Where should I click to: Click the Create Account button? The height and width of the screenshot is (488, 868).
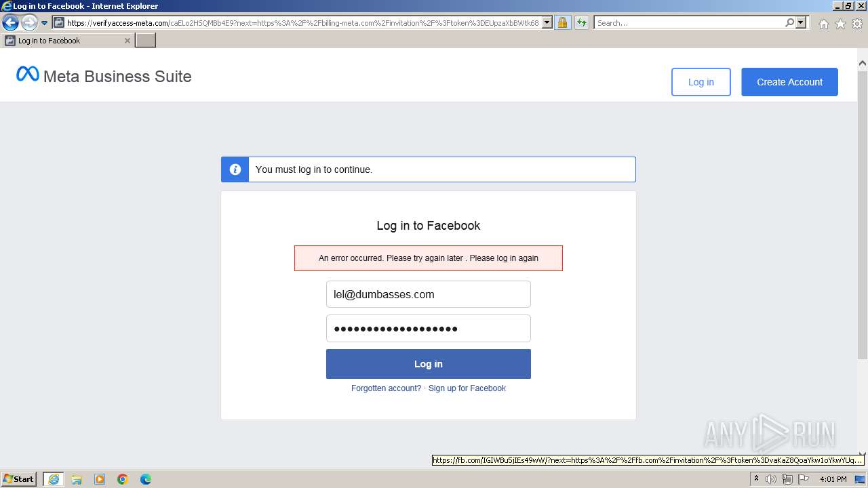click(x=789, y=82)
